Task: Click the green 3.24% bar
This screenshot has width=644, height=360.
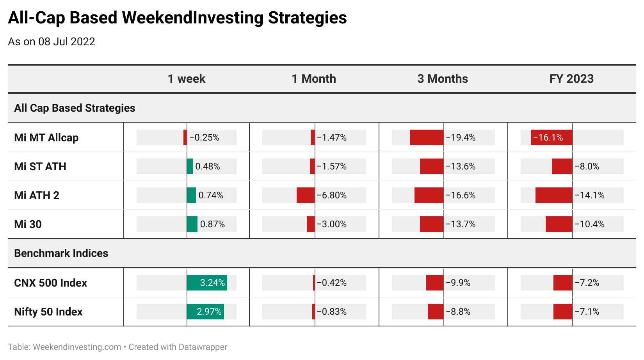Action: (207, 283)
